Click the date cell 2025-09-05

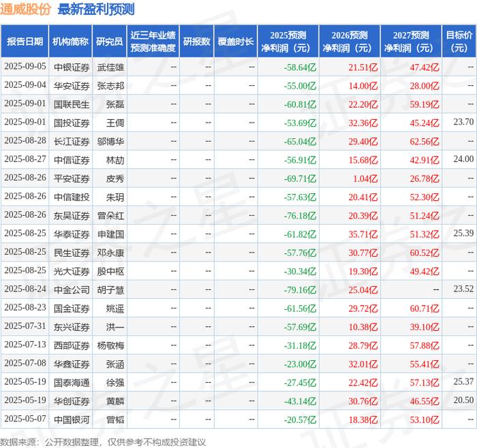tap(25, 67)
